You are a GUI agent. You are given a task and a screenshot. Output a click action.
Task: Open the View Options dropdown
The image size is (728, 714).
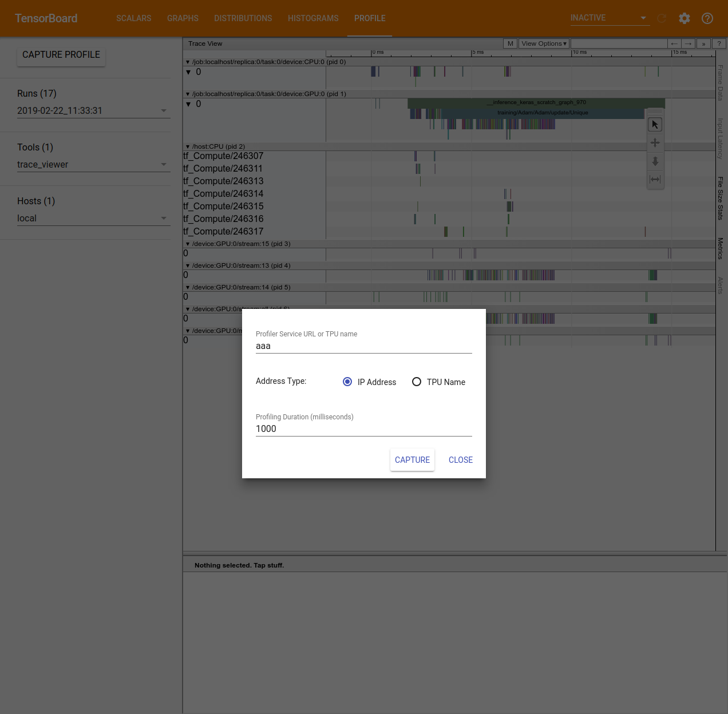544,43
